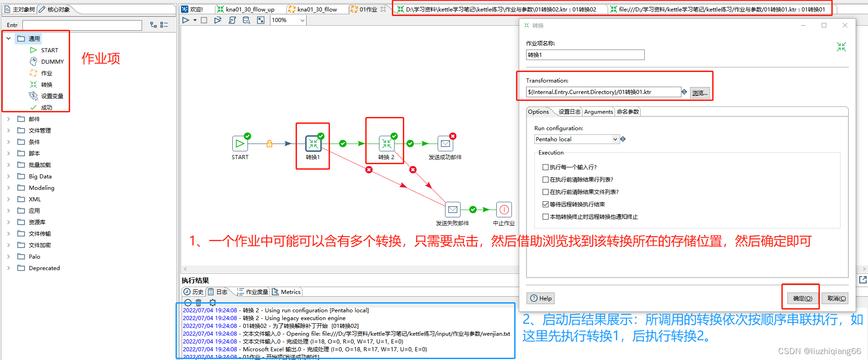Check 在执行前清除结果行列表? option

click(x=545, y=180)
